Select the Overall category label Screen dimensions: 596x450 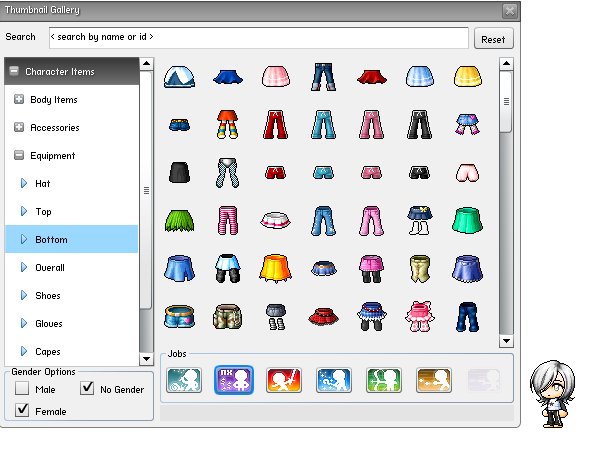50,268
